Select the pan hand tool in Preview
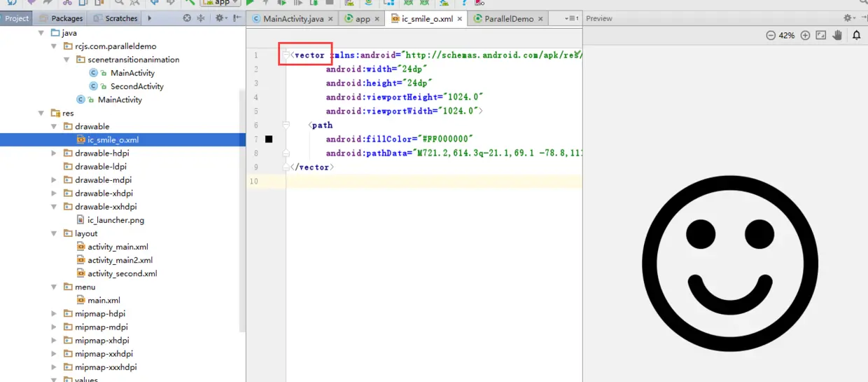 pyautogui.click(x=837, y=35)
